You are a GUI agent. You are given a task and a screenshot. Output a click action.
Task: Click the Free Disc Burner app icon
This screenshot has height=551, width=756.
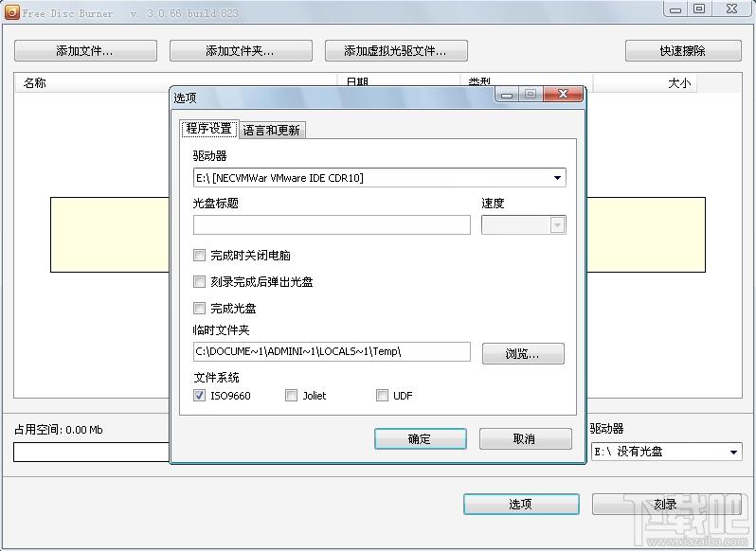click(11, 12)
